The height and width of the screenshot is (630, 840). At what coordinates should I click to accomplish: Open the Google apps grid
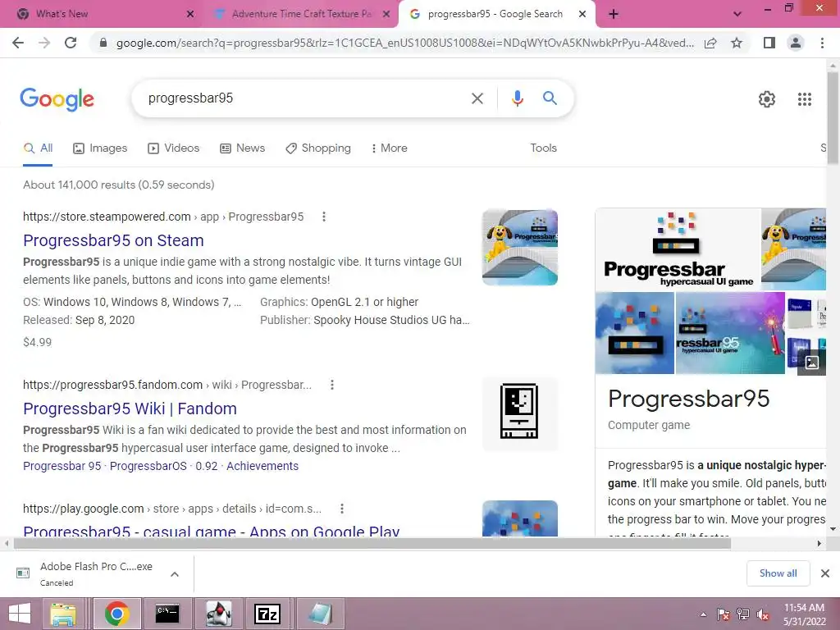coord(805,99)
